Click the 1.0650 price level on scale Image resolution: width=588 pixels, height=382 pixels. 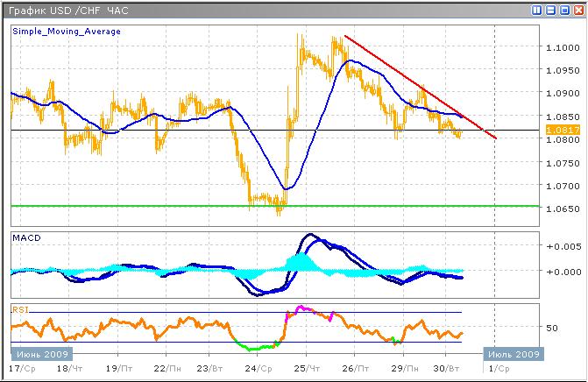tap(561, 209)
